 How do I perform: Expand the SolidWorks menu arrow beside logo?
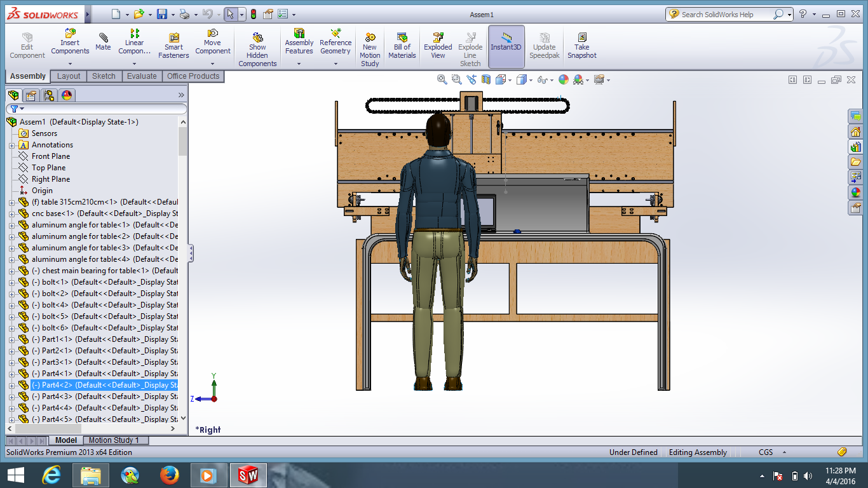tap(87, 14)
